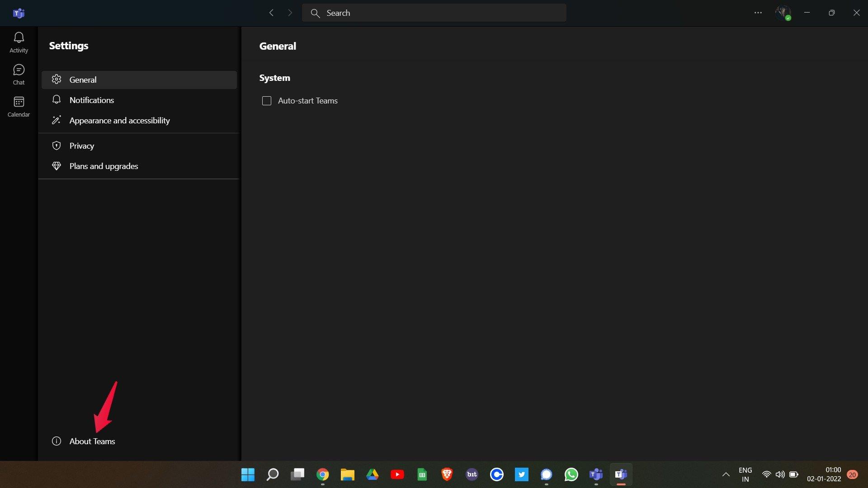The height and width of the screenshot is (488, 868).
Task: Enable the Auto-start Teams checkbox
Action: tap(267, 101)
